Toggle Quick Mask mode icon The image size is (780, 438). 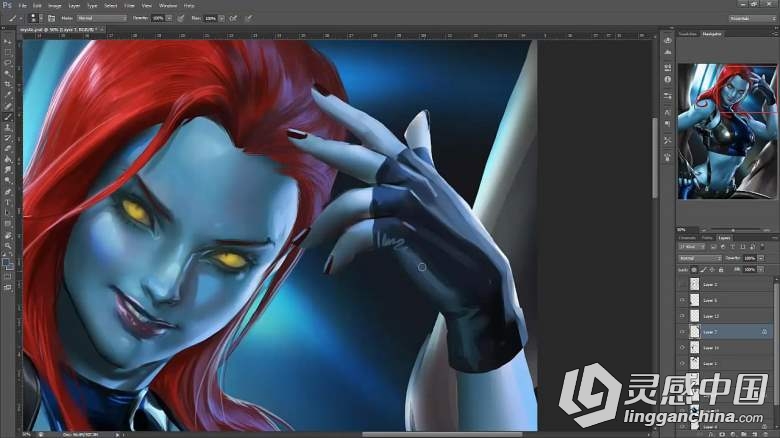(7, 277)
